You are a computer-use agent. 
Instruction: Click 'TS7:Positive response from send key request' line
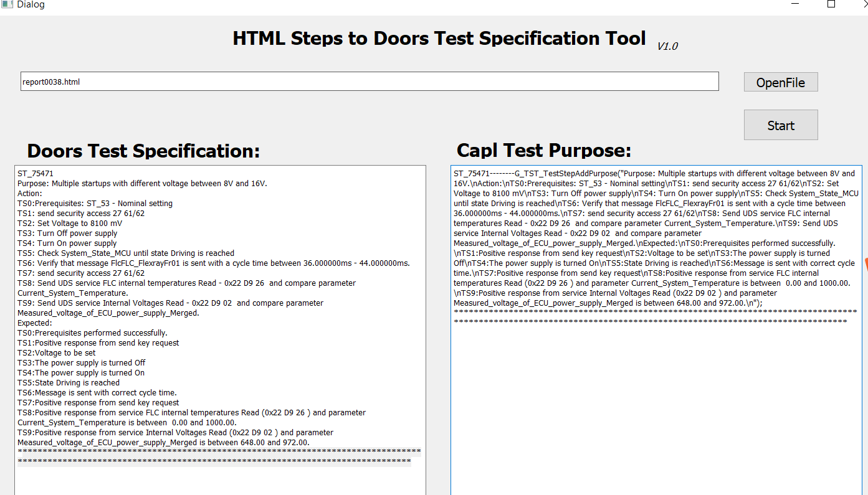pos(98,403)
